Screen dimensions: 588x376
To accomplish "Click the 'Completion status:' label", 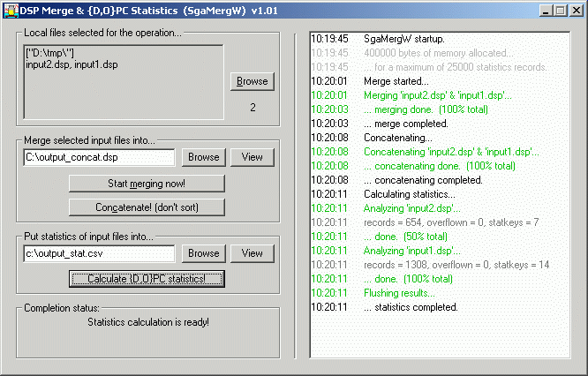I will coord(62,308).
